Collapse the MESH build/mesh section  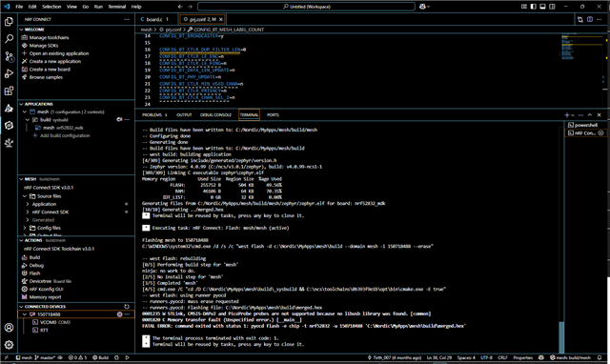[21, 179]
